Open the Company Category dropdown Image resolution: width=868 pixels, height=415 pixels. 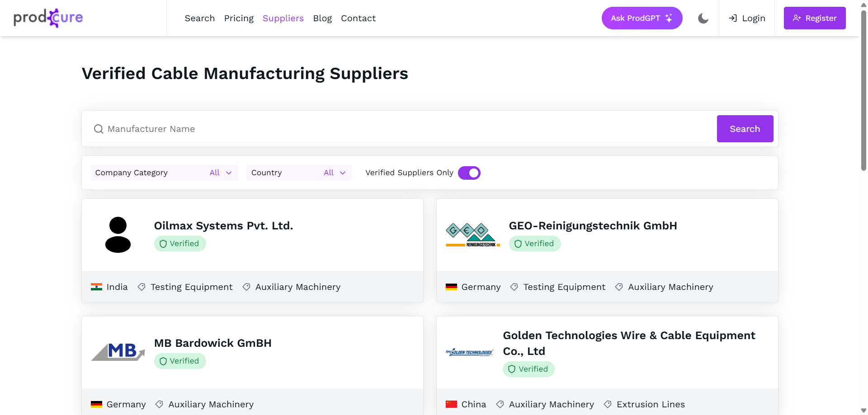(164, 173)
